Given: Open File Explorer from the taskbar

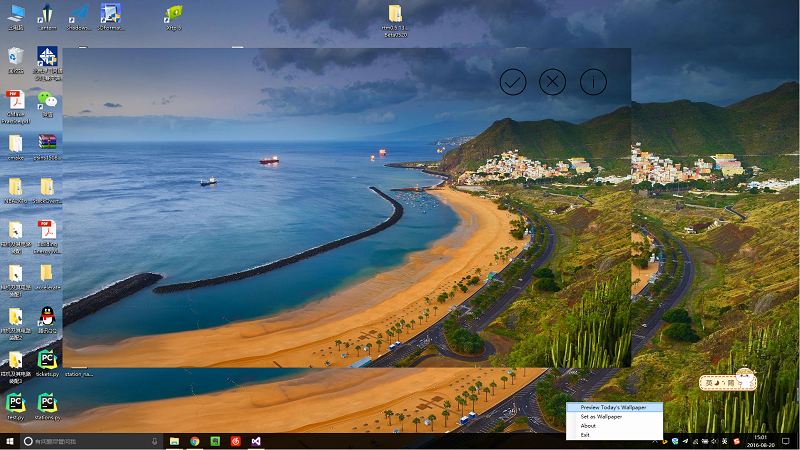Looking at the screenshot, I should (x=174, y=441).
